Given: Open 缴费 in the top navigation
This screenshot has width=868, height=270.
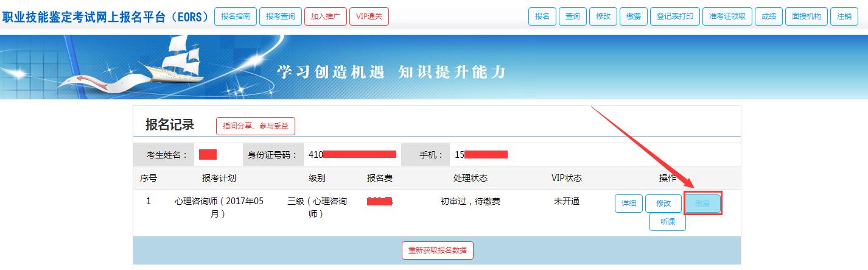Looking at the screenshot, I should pyautogui.click(x=634, y=16).
